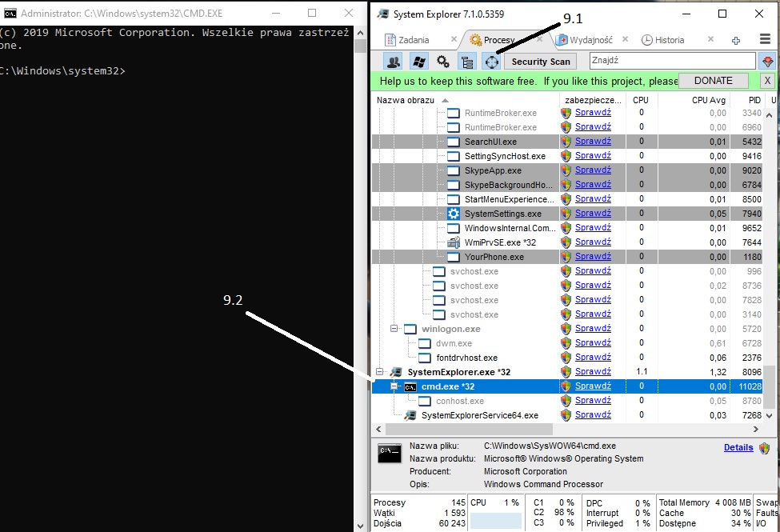
Task: Select the conhost.exe row
Action: tap(567, 401)
